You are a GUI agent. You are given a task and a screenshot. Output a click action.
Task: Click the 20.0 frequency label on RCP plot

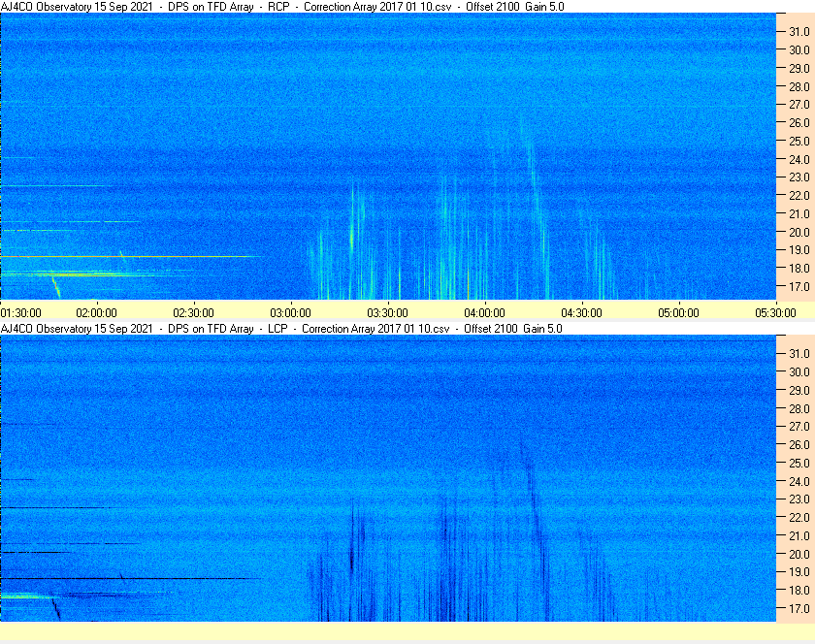(799, 233)
